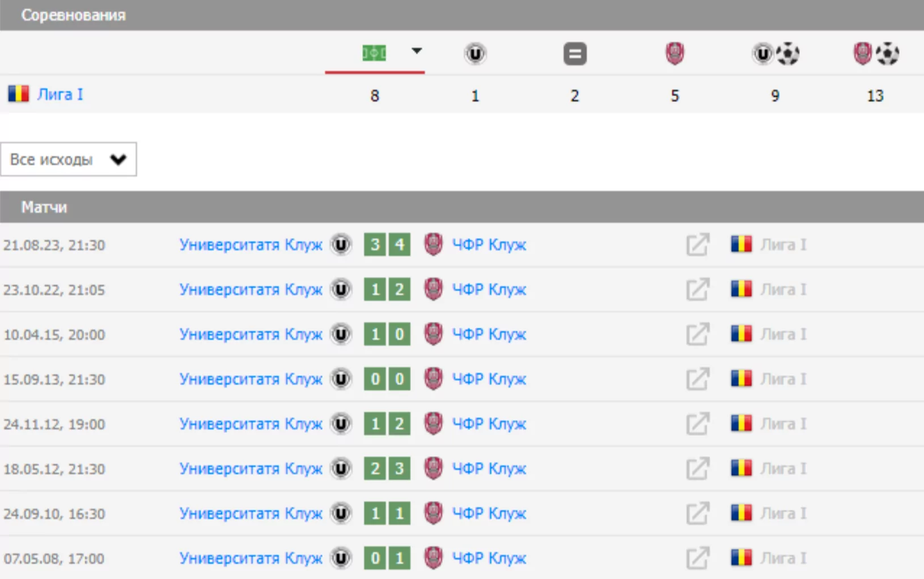Screen dimensions: 924x579
Task: Click the football pitch matches icon
Action: [x=374, y=53]
